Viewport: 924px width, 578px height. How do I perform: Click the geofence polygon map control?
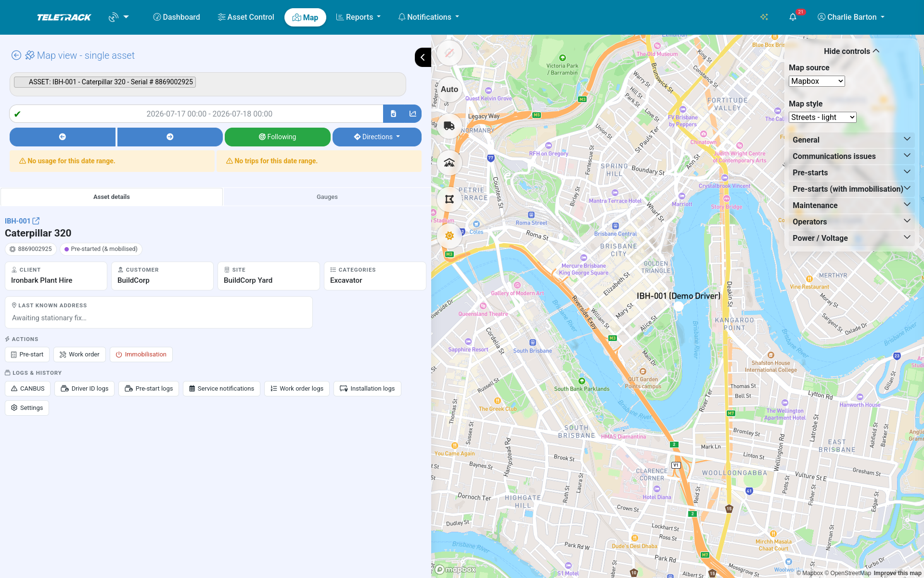449,199
